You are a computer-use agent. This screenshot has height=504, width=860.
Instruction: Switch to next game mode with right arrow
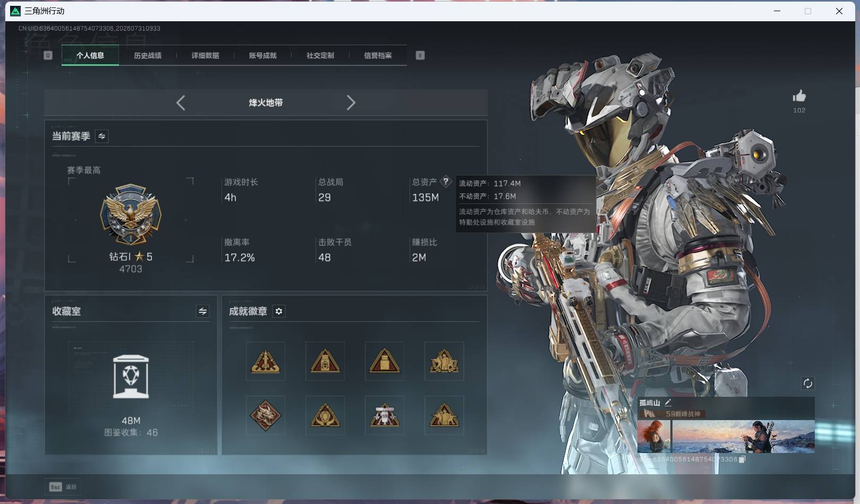tap(351, 102)
